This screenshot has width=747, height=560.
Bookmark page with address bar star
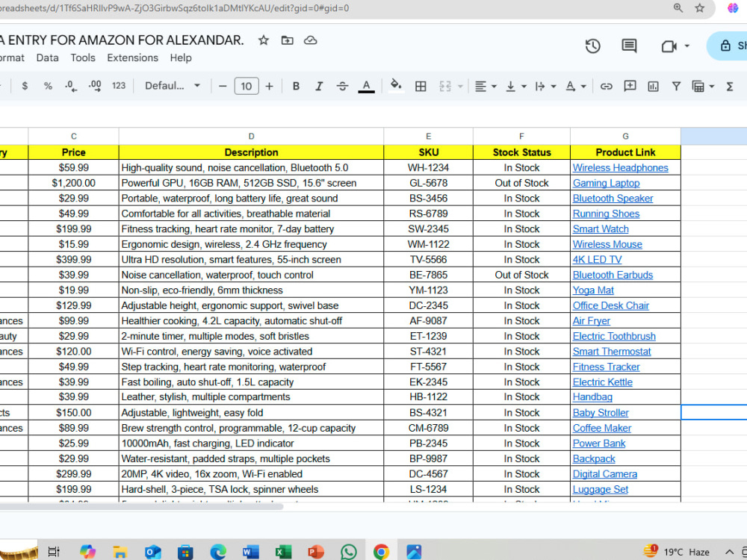699,8
